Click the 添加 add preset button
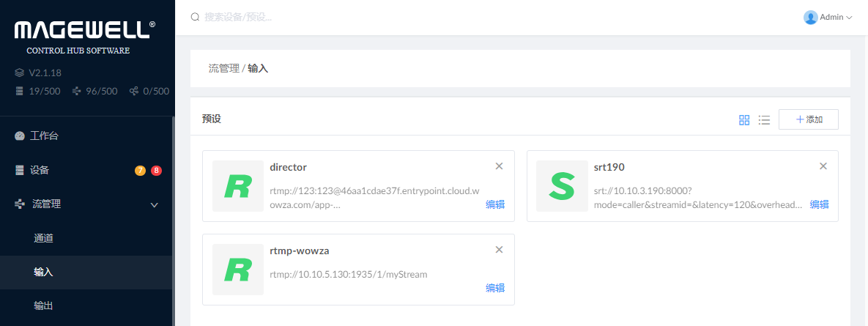This screenshot has height=326, width=868. (x=809, y=119)
